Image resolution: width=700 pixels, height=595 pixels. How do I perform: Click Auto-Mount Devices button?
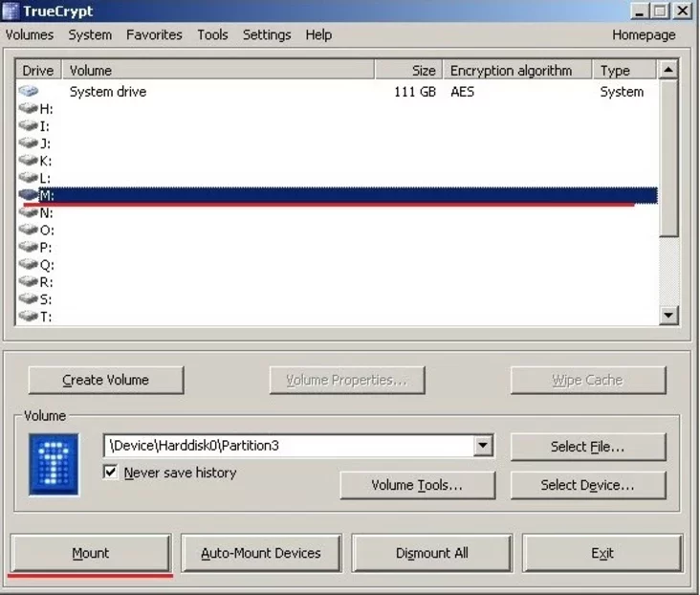261,553
